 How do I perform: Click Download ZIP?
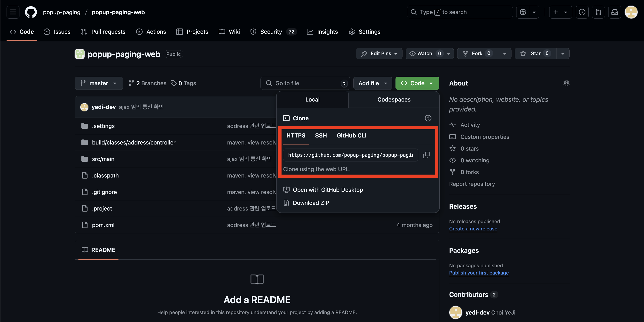(311, 203)
